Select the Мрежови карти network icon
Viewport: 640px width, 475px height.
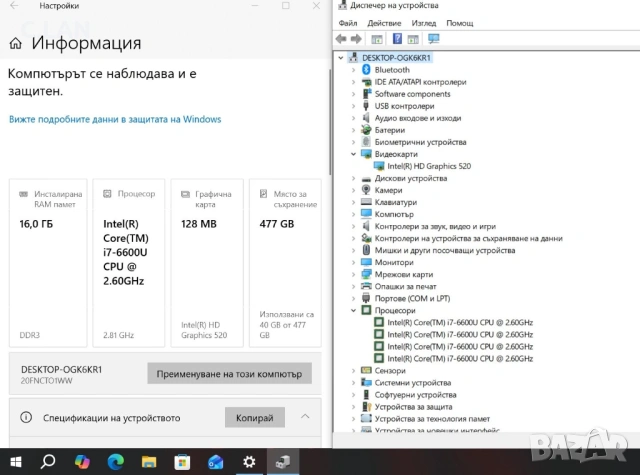[366, 274]
